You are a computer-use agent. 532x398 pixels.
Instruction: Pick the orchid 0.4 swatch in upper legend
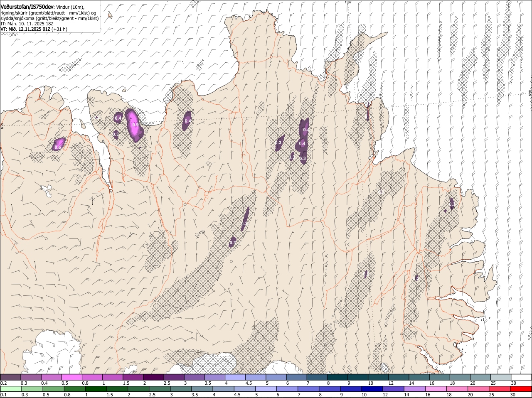pos(51,377)
